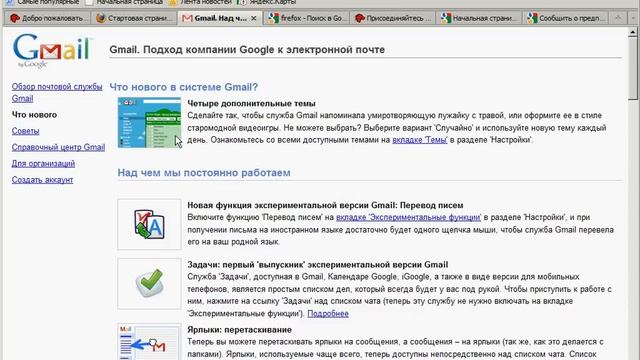Click the message translation icon
Image resolution: width=640 pixels, height=360 pixels.
point(149,224)
